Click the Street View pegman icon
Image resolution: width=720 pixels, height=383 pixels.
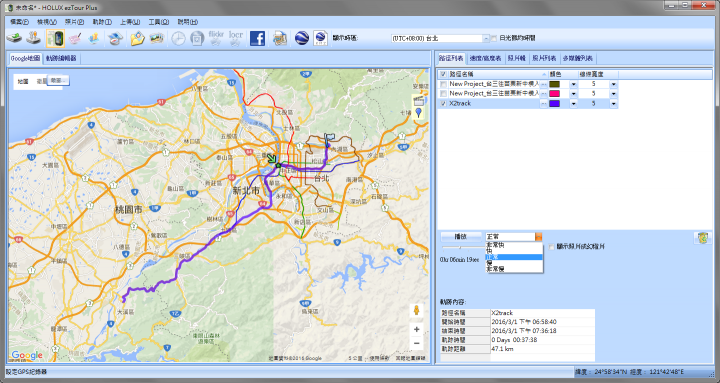point(416,310)
